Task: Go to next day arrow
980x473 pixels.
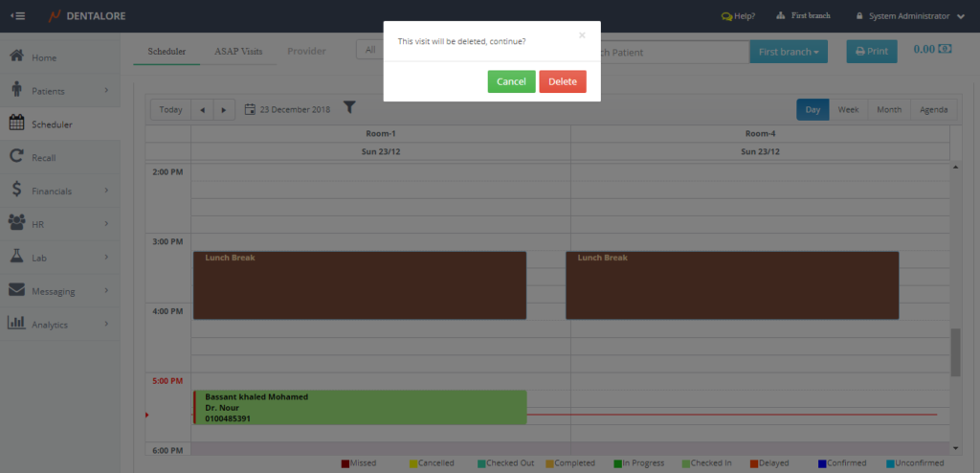Action: pos(223,110)
